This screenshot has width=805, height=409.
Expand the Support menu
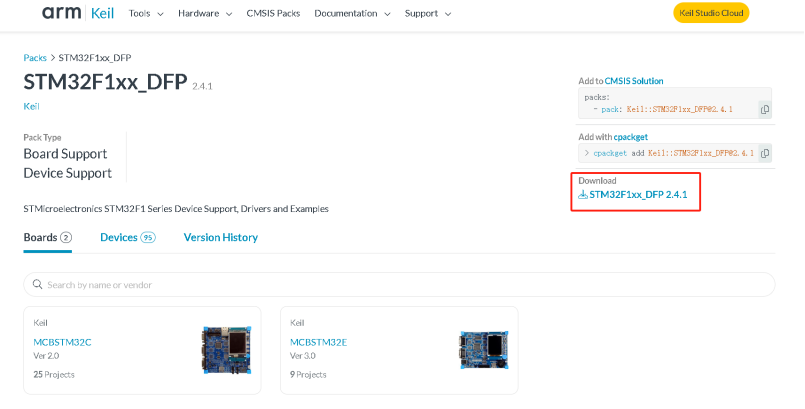[x=428, y=13]
